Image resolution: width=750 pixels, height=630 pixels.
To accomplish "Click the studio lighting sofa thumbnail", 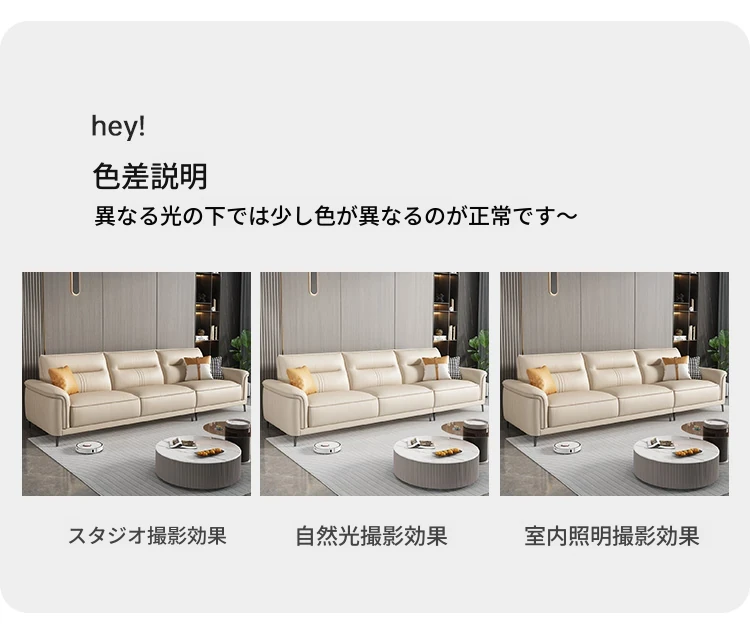I will [136, 384].
